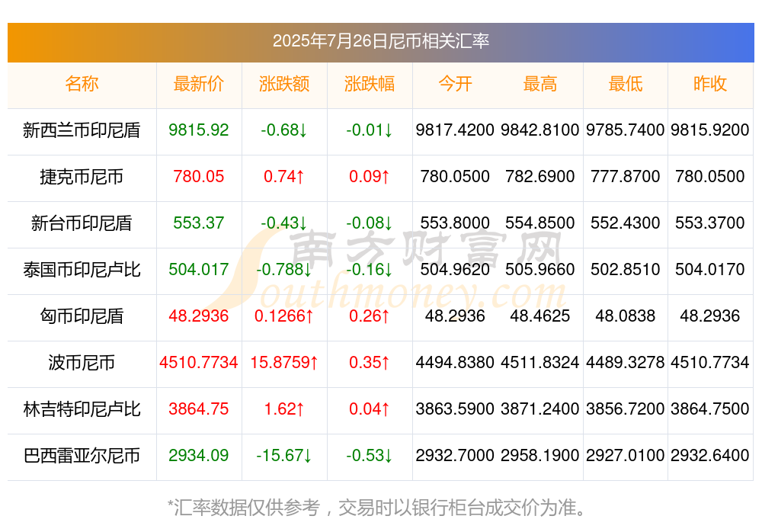Click latest price 9815.92
The width and height of the screenshot is (762, 532).
(199, 130)
